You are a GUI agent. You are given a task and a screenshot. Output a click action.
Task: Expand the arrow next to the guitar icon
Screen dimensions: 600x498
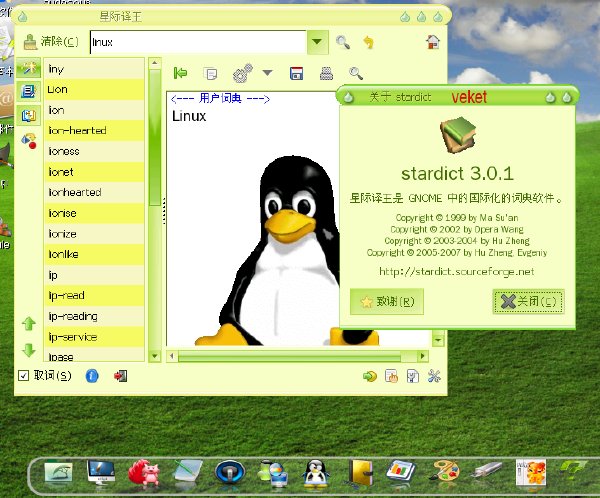pos(267,73)
